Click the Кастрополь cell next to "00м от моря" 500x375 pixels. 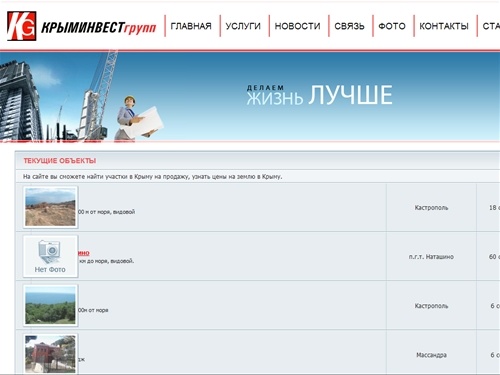point(431,306)
